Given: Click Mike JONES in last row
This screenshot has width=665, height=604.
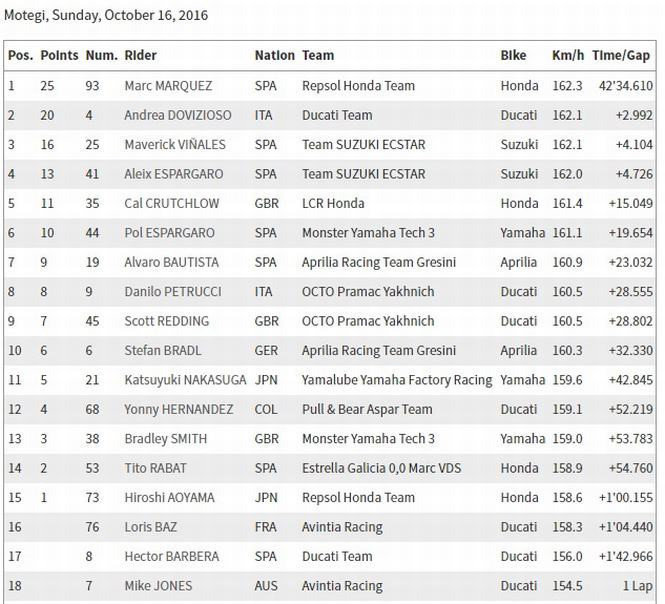Looking at the screenshot, I should tap(158, 587).
